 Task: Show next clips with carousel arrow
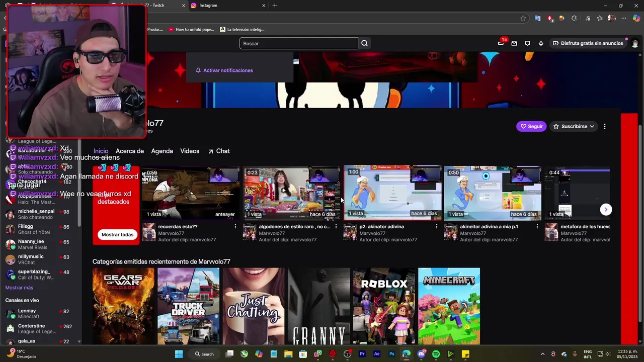(606, 210)
